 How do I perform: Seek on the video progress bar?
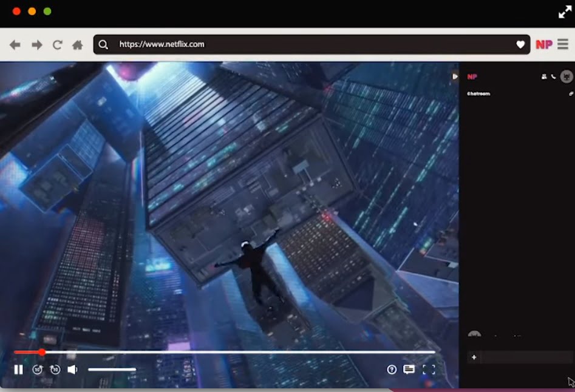click(225, 353)
